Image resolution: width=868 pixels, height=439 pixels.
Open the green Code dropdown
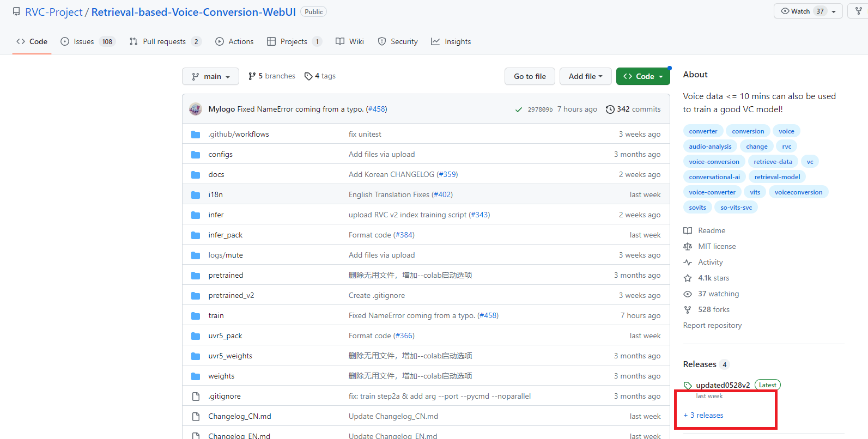[x=643, y=76]
